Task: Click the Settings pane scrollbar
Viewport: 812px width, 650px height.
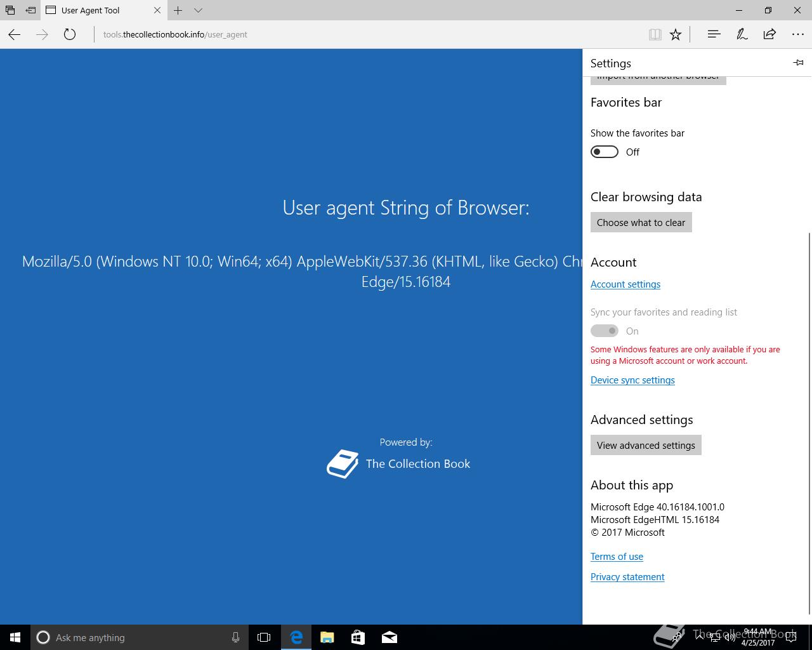Action: 808,423
